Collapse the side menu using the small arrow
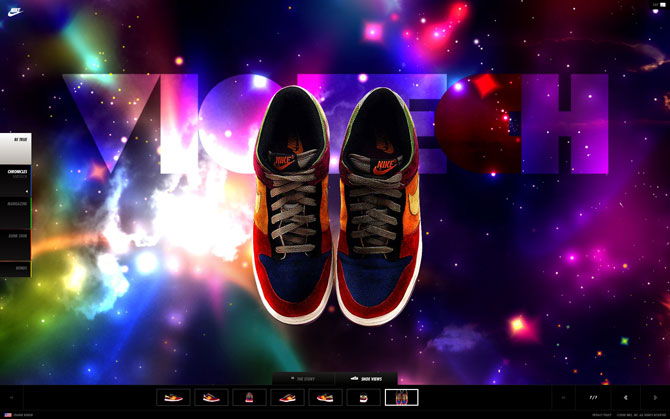This screenshot has width=670, height=419. click(27, 191)
